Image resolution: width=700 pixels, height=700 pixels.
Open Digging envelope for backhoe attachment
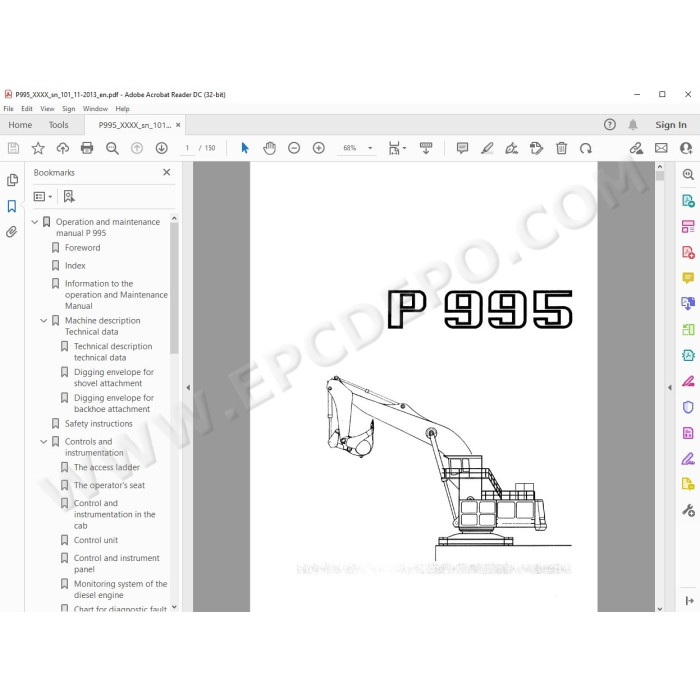coord(114,403)
